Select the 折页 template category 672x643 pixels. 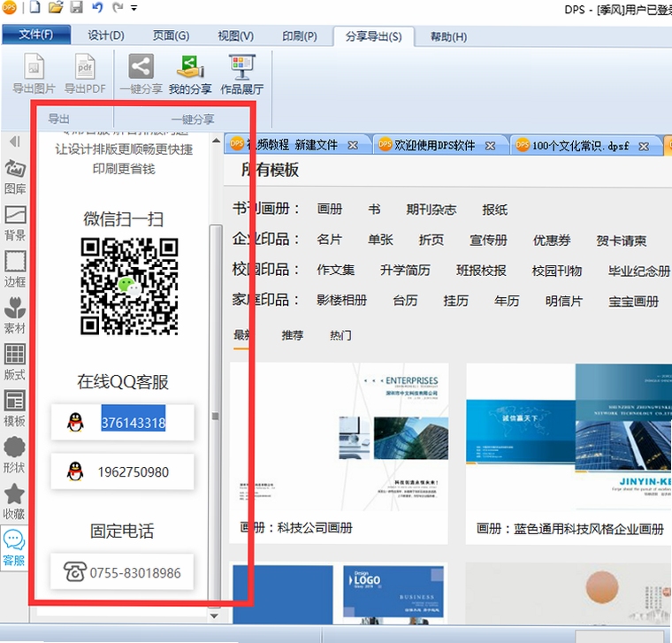[431, 240]
